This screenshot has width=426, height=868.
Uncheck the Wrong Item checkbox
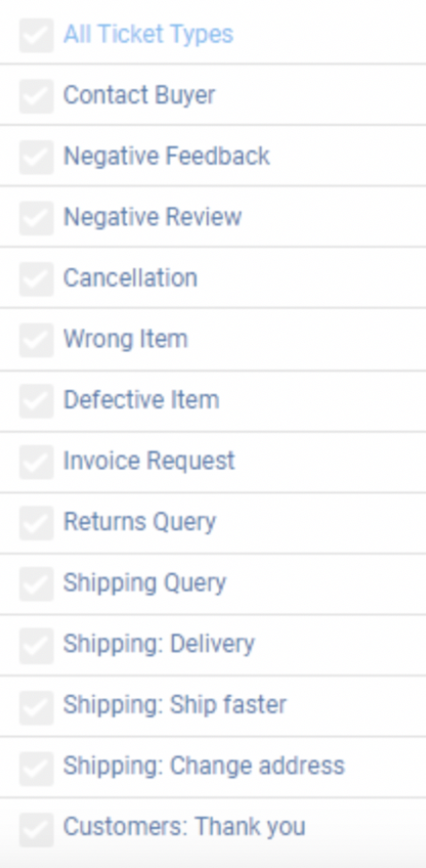37,340
